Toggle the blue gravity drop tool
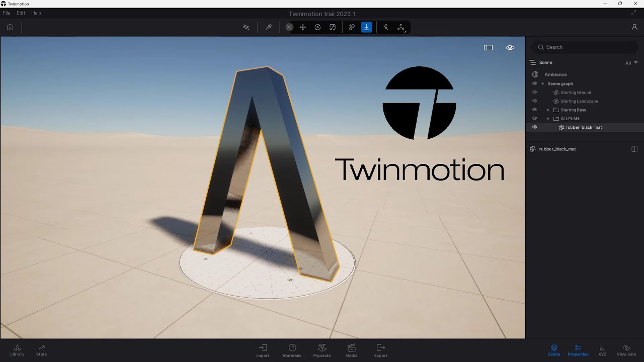 [x=367, y=27]
